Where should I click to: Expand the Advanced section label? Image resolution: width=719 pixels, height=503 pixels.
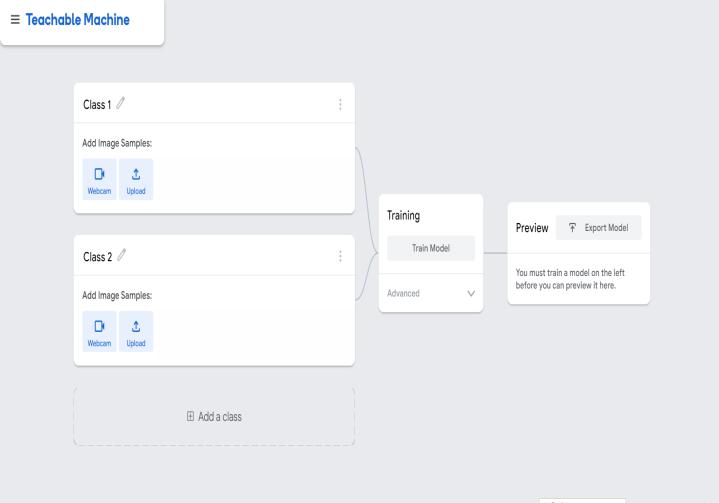tap(404, 293)
